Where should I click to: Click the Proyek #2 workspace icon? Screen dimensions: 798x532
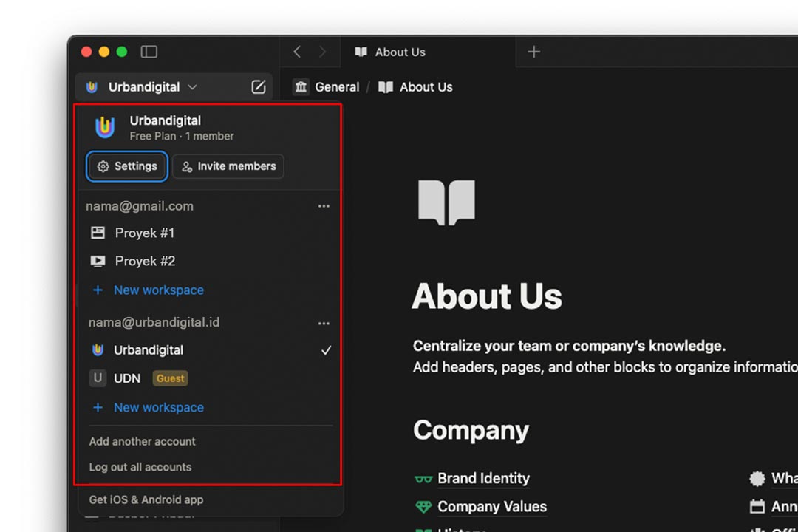tap(98, 261)
